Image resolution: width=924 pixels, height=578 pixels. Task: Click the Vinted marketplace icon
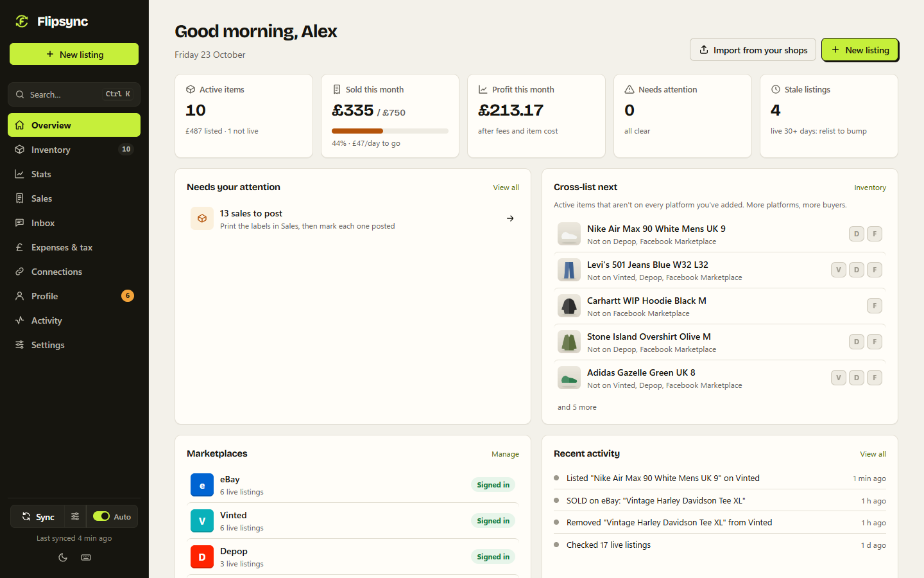(x=202, y=521)
